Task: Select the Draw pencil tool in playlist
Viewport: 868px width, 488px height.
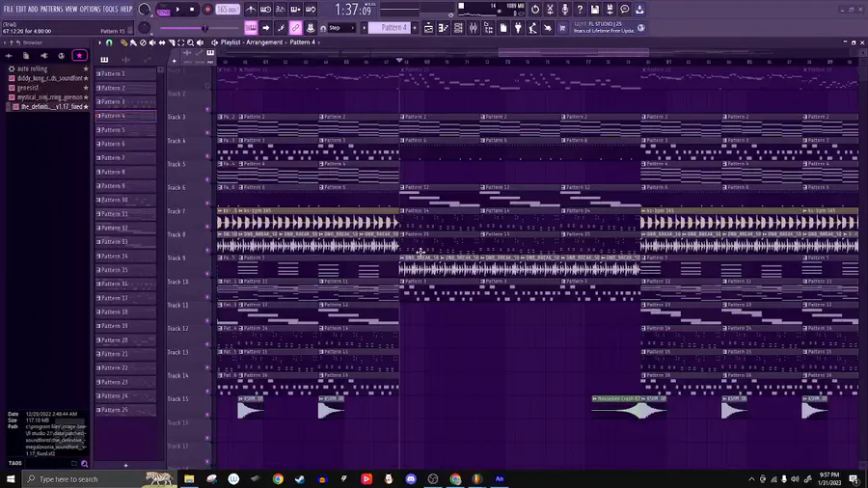Action: click(124, 42)
